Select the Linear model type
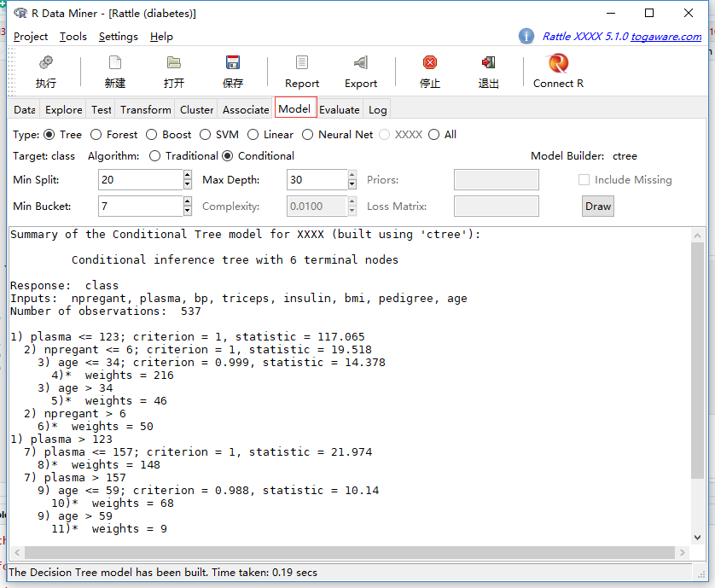Screen dimensions: 715x588 [x=253, y=135]
